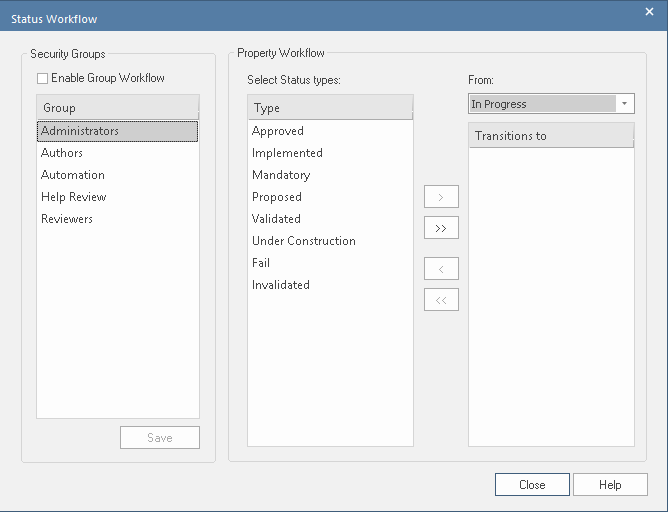Select the Help Review group
The height and width of the screenshot is (514, 668).
pyautogui.click(x=74, y=197)
